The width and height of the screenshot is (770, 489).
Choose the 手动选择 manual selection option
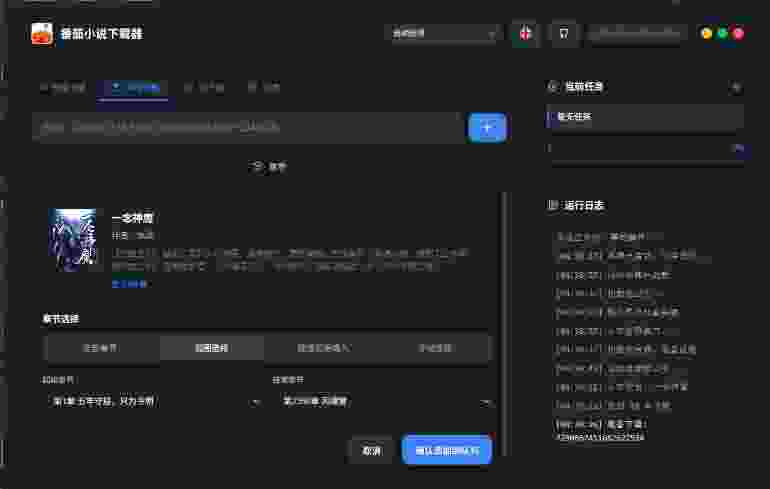(435, 348)
